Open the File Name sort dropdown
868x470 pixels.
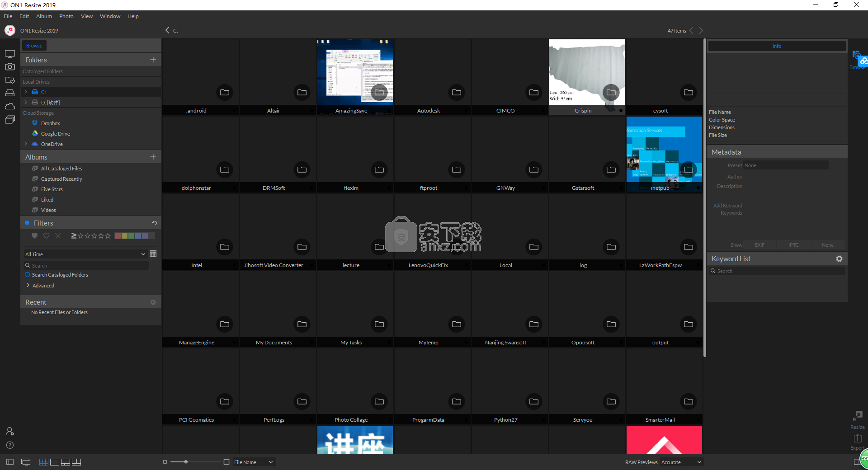[254, 462]
